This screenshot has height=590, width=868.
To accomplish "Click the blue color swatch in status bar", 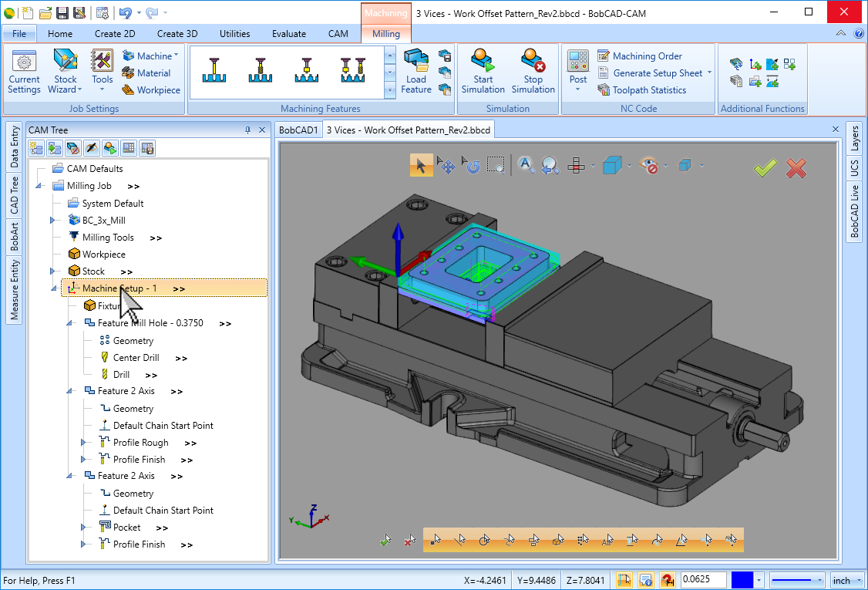I will pyautogui.click(x=742, y=580).
